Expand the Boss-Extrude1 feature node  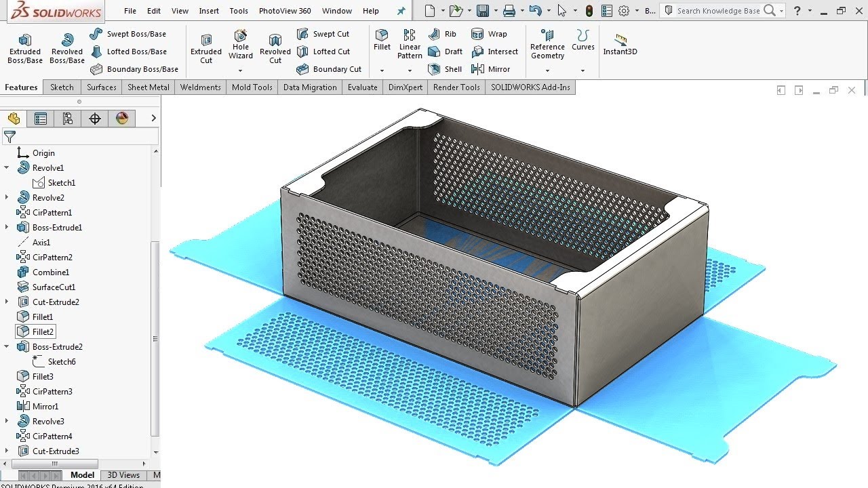7,227
